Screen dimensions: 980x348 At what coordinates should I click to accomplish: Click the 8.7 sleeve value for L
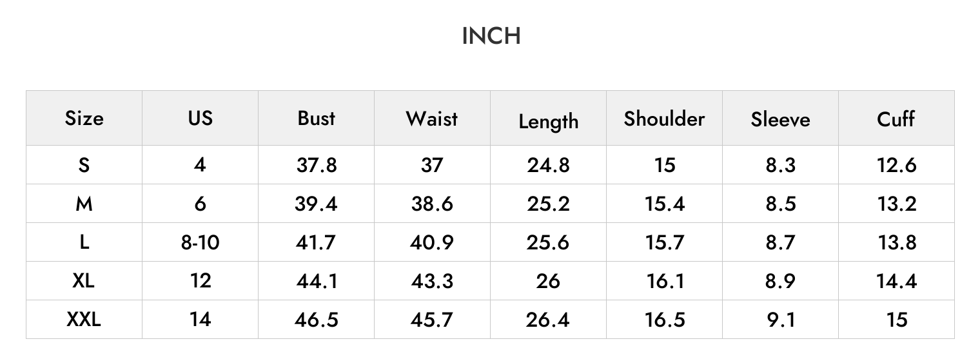click(x=780, y=242)
